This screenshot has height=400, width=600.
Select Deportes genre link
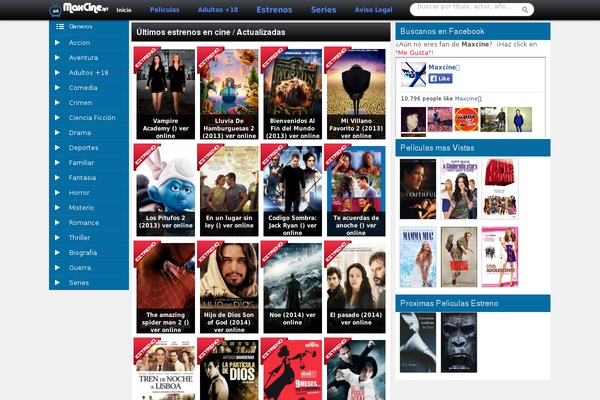click(83, 147)
